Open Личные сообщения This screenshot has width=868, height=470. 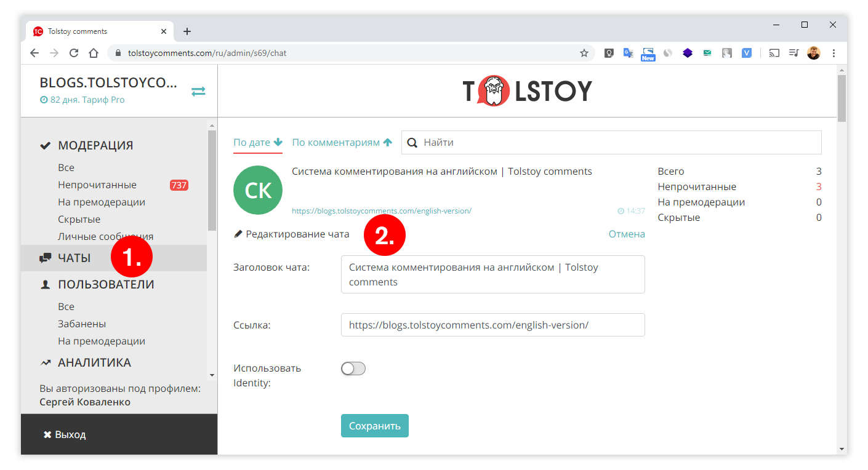[x=105, y=236]
